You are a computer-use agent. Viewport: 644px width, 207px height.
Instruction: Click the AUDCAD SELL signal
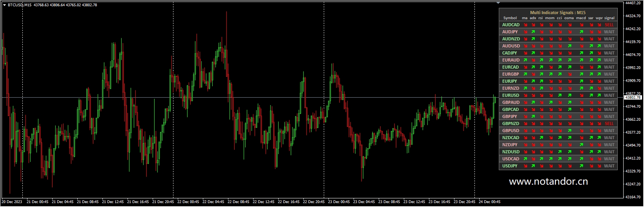click(609, 25)
